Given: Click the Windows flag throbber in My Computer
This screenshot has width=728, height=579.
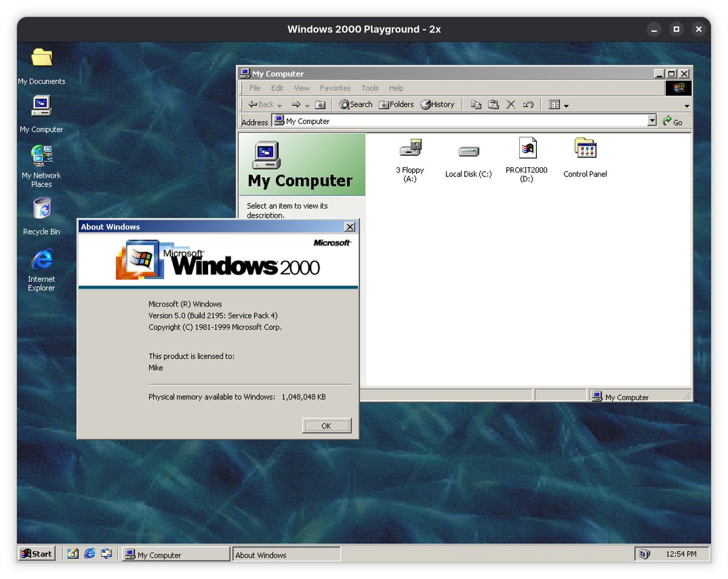Looking at the screenshot, I should click(678, 88).
